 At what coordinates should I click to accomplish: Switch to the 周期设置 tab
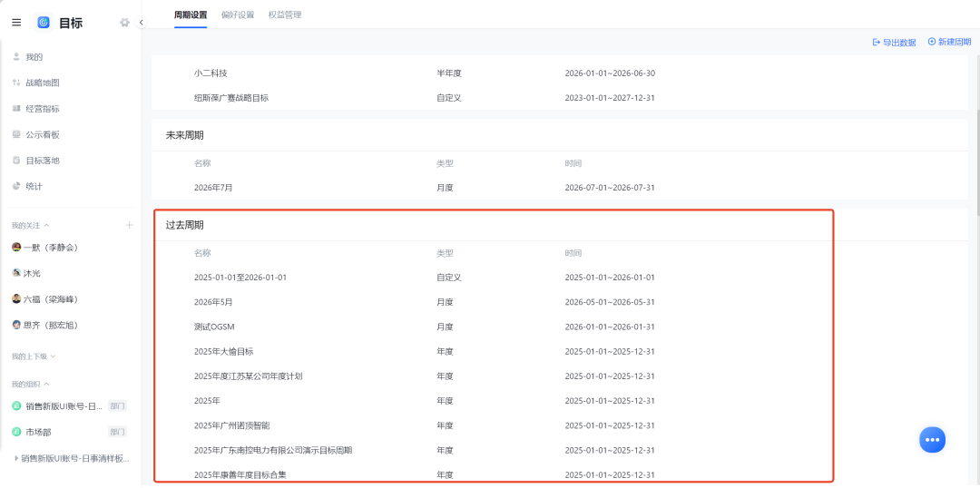191,15
